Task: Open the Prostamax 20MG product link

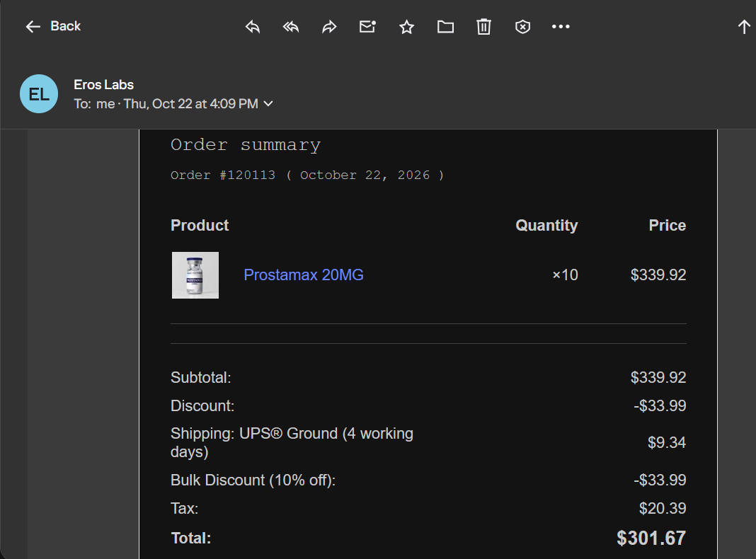Action: coord(304,275)
